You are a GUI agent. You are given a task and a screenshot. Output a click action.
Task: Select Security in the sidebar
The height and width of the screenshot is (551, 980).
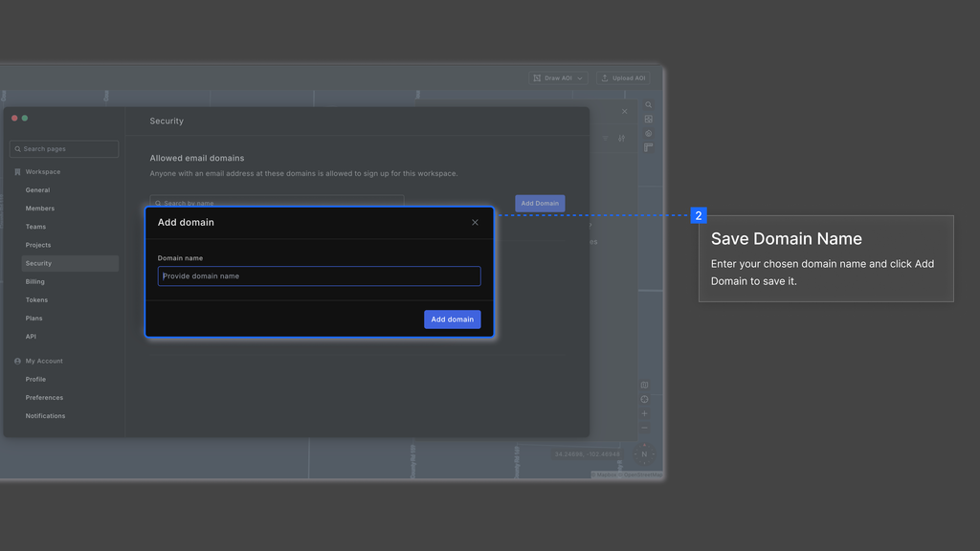(x=70, y=263)
